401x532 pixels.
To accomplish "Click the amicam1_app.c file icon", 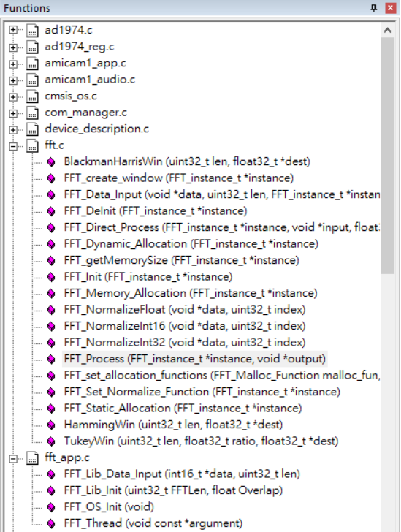I will pos(33,64).
